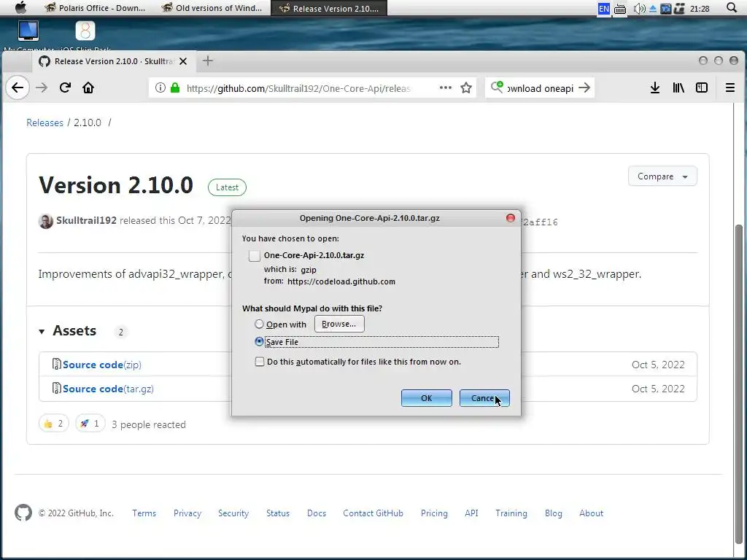Download Source code (tar.gz) asset

(108, 389)
